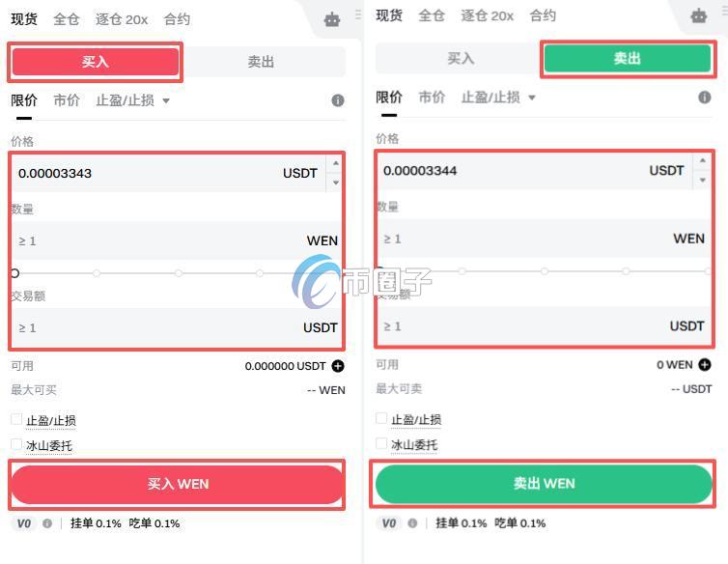Select the 逐仓 20x tab in sell panel
Image resolution: width=728 pixels, height=564 pixels.
[x=487, y=15]
